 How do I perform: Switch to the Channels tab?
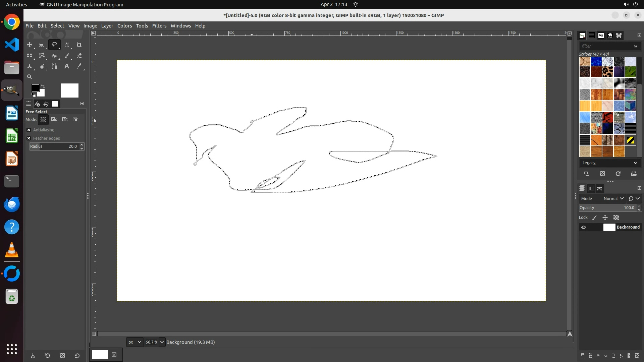(x=591, y=188)
